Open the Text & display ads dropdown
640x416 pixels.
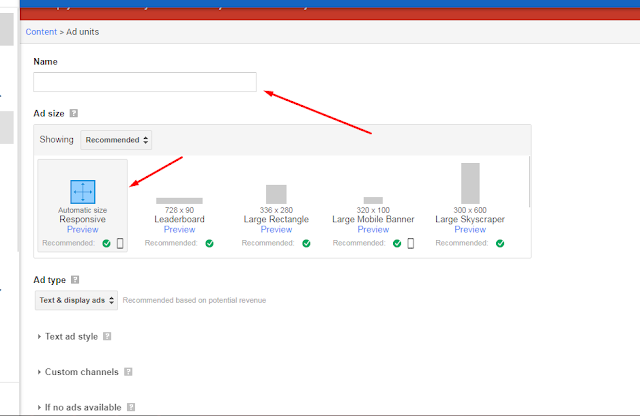[x=76, y=300]
